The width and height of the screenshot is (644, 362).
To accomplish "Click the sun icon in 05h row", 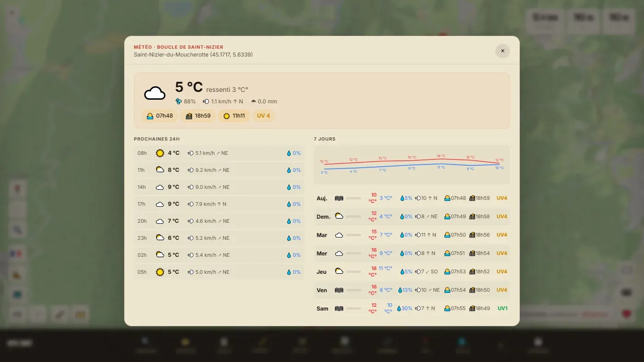I will (160, 272).
